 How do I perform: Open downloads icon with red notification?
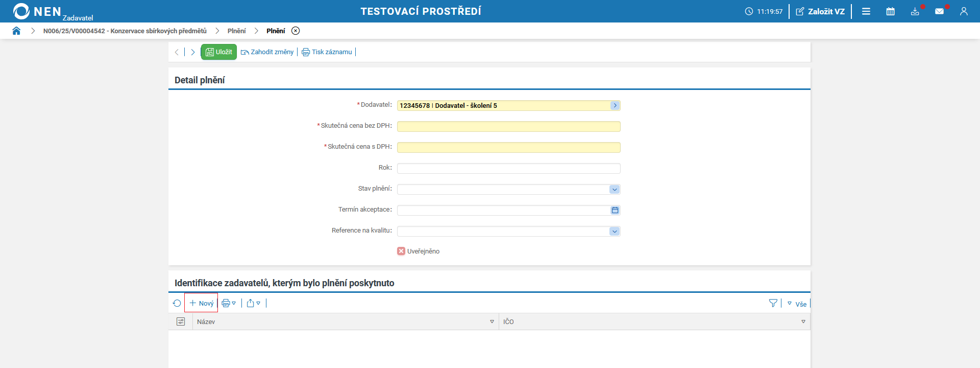(916, 11)
